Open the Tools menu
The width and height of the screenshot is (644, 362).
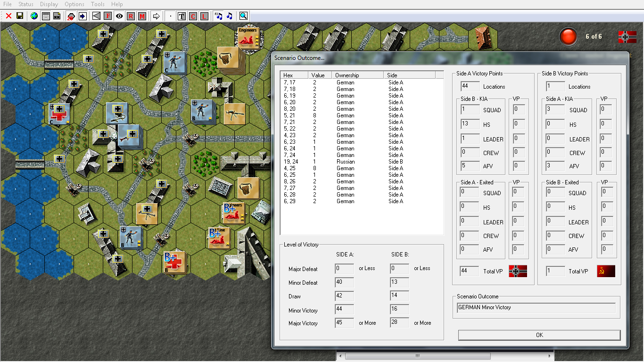coord(98,4)
